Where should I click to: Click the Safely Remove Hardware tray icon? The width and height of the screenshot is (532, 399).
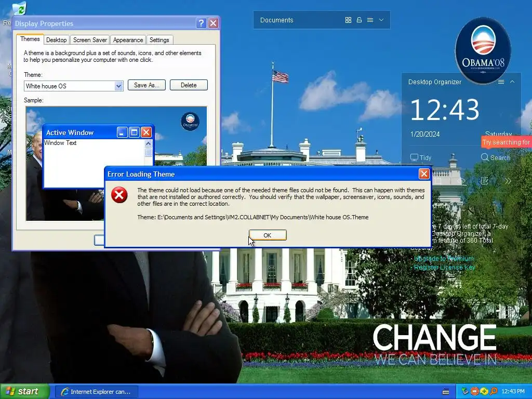coord(465,392)
